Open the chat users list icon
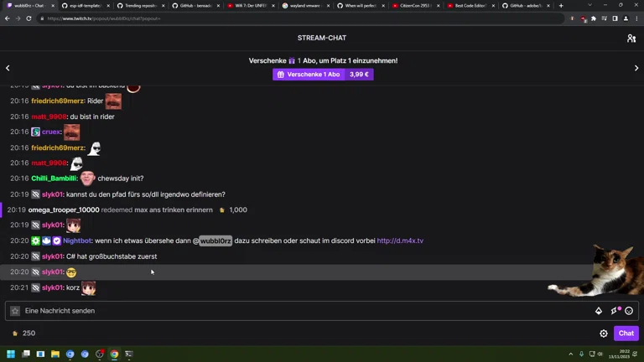Viewport: 644px width, 362px height. click(631, 39)
